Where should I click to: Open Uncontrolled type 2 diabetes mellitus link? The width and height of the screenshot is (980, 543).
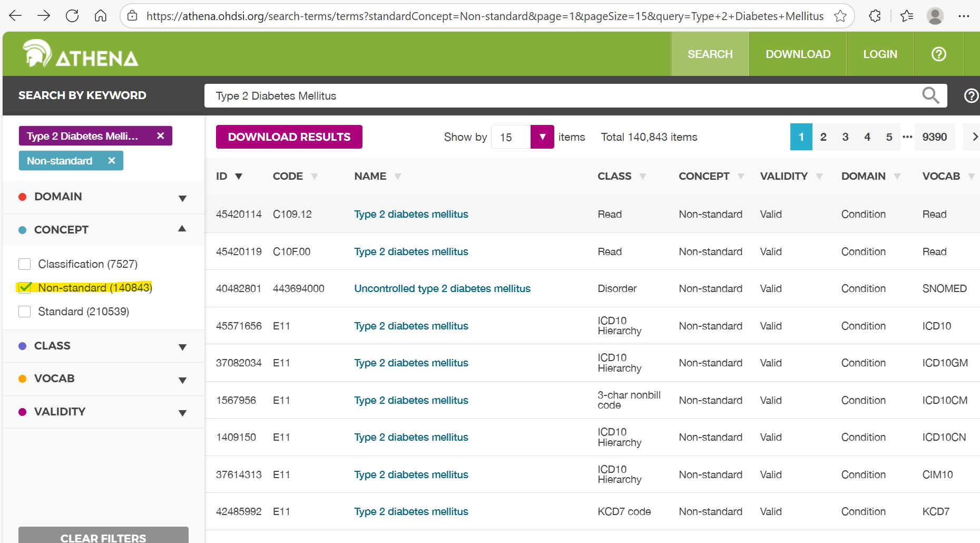[x=442, y=288]
